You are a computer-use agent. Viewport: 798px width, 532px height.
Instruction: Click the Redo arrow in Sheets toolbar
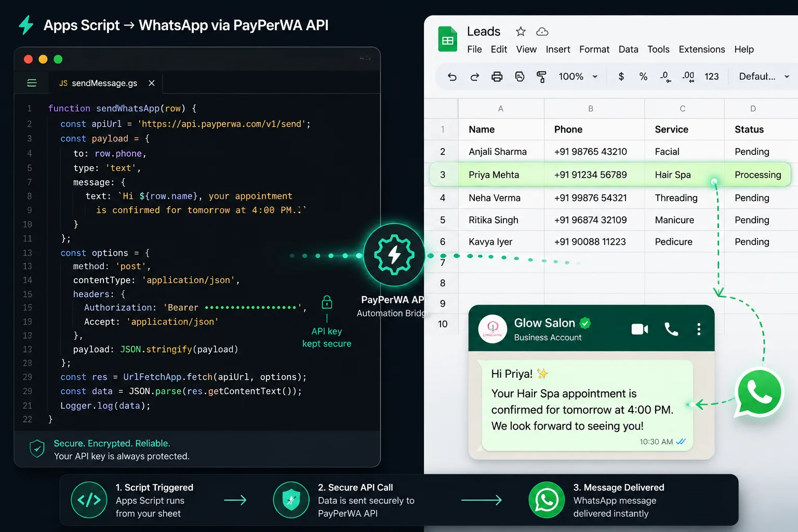(x=474, y=77)
